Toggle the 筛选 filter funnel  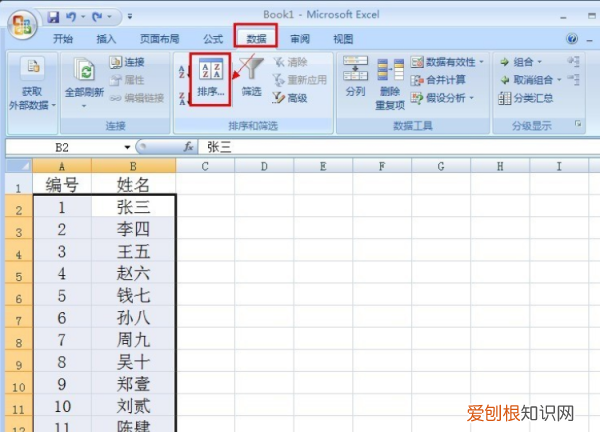point(251,77)
